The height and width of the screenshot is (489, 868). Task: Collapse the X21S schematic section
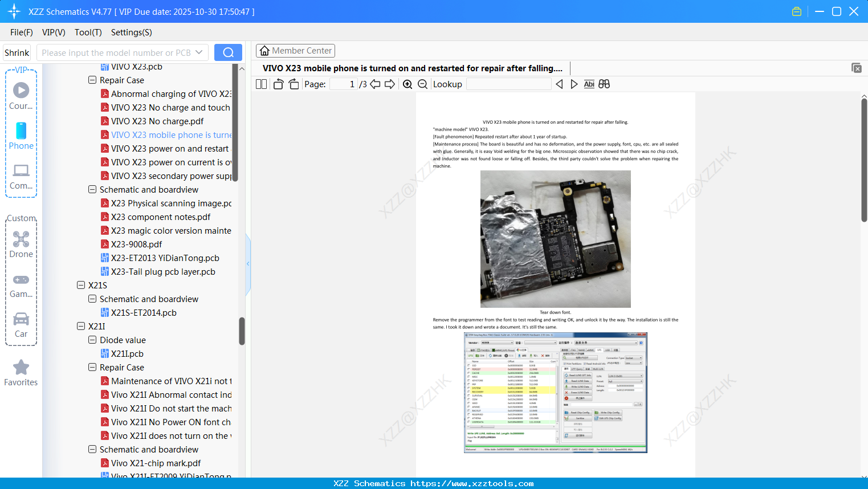pos(80,285)
